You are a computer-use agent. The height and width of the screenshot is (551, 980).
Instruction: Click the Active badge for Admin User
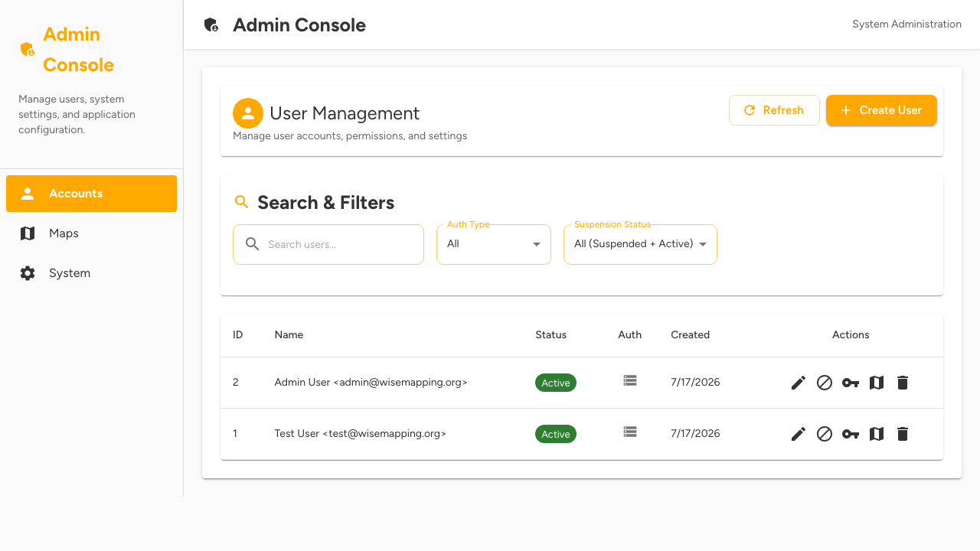[x=556, y=383]
